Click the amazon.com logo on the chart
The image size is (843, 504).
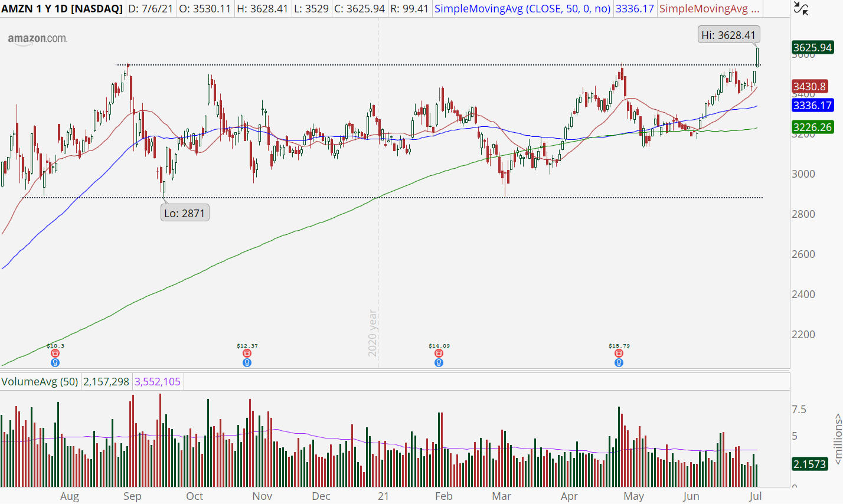tap(37, 38)
